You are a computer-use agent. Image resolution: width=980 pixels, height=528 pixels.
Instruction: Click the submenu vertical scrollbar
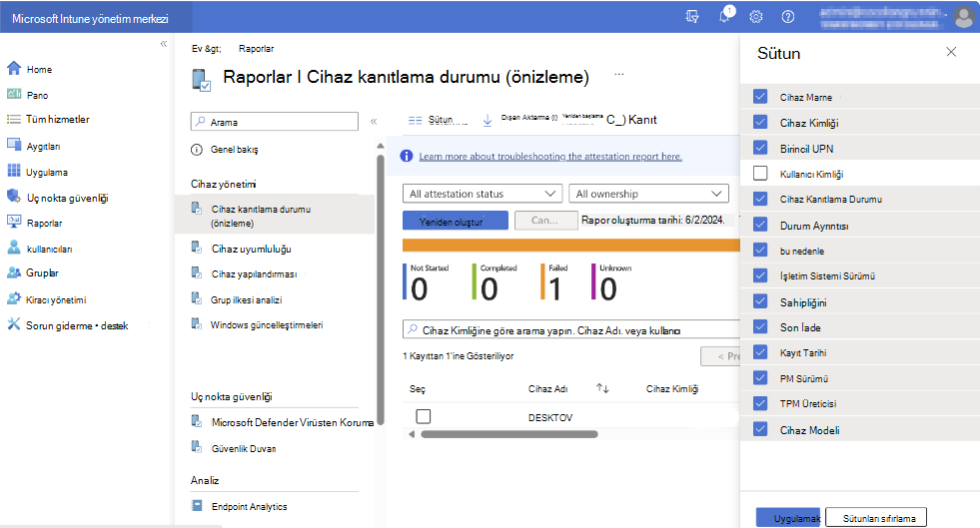pyautogui.click(x=380, y=290)
